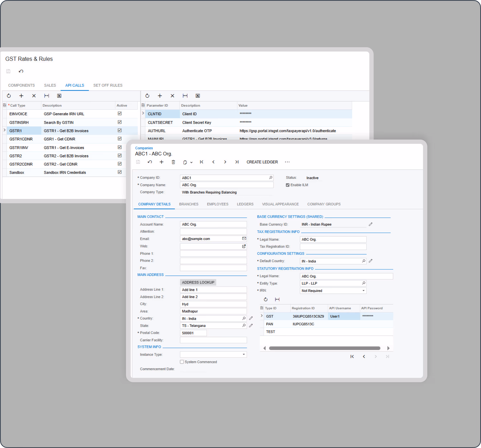This screenshot has width=481, height=448.
Task: Click the ADDRESS LOOKUP button
Action: click(x=198, y=282)
